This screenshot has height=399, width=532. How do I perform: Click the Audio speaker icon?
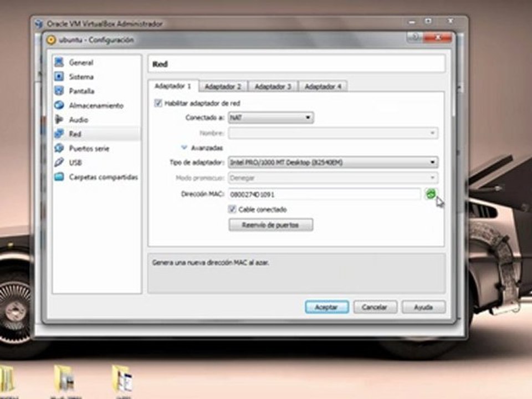59,120
